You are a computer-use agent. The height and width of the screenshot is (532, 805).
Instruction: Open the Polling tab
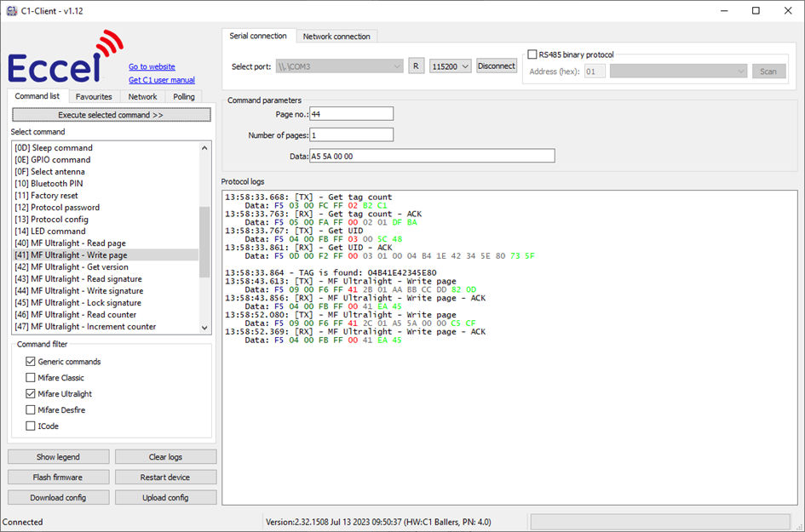(x=184, y=97)
